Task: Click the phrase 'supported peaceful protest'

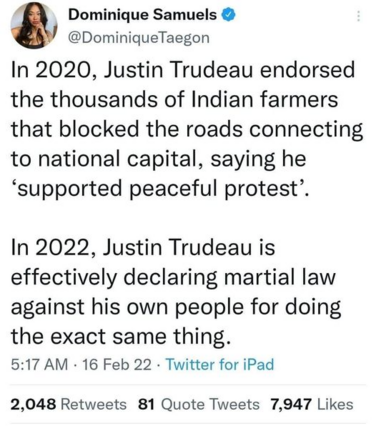Action: tap(158, 189)
